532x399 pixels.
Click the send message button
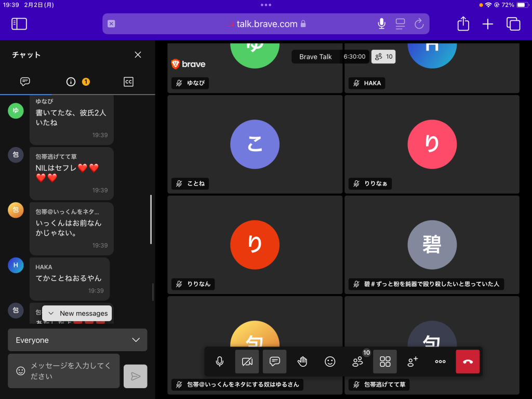pyautogui.click(x=135, y=376)
